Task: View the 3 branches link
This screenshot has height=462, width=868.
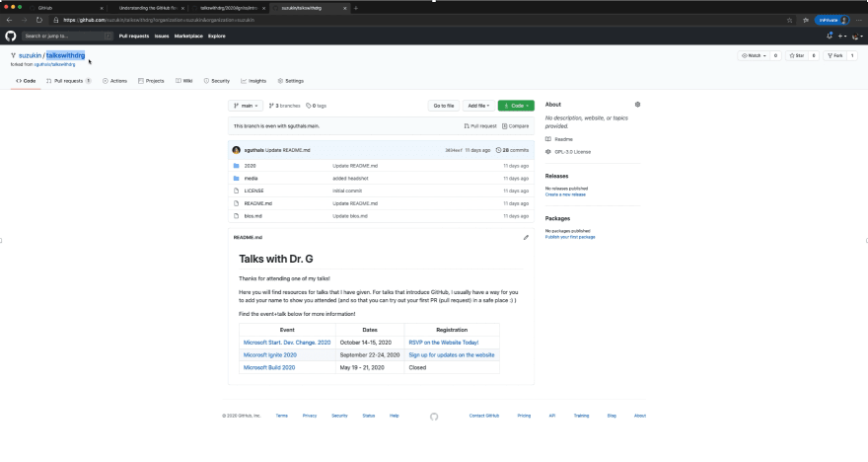Action: [x=284, y=106]
